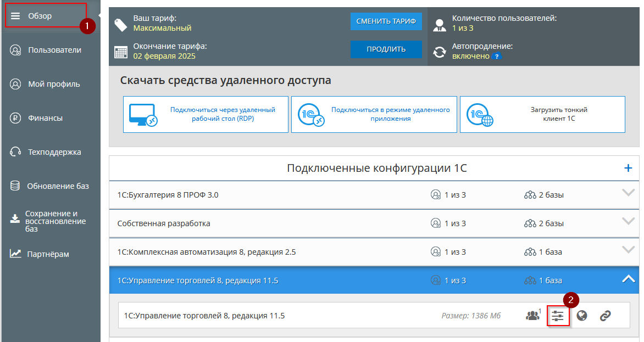Click the ruble icon for Финансы

(x=15, y=118)
